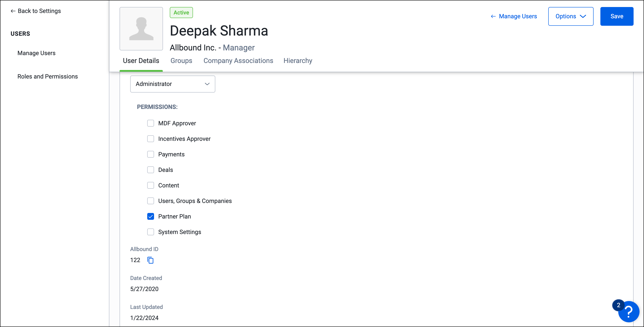Check the Incentives Approver box
The height and width of the screenshot is (327, 644).
click(x=150, y=139)
